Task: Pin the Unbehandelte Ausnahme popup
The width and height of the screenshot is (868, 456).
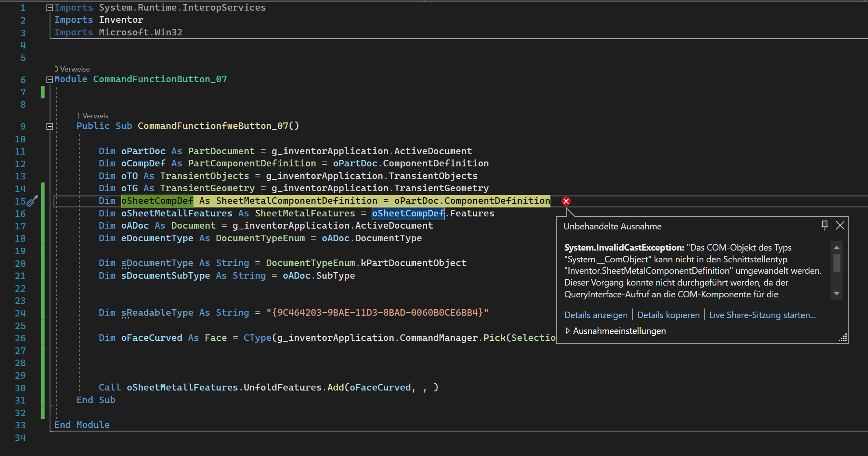Action: coord(824,226)
